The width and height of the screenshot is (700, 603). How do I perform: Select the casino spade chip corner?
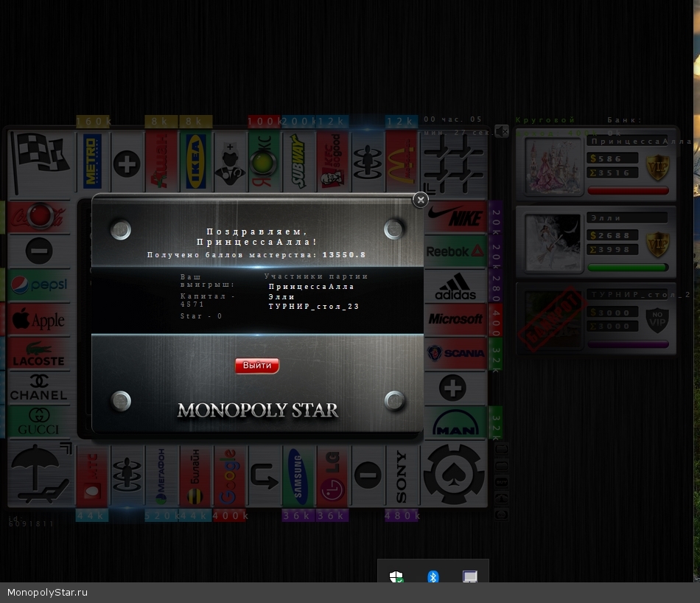click(454, 475)
